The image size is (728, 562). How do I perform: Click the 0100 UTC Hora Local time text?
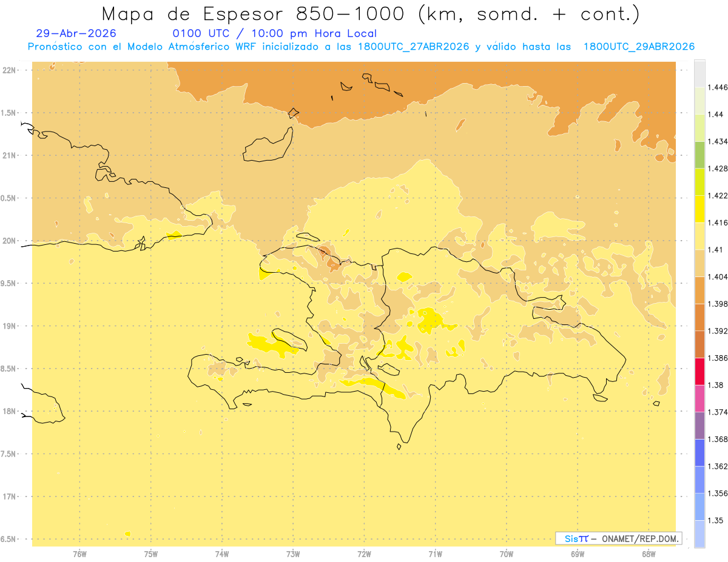point(275,33)
